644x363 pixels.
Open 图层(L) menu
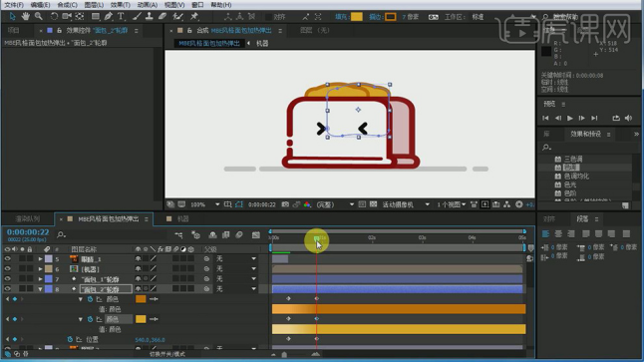tap(94, 5)
